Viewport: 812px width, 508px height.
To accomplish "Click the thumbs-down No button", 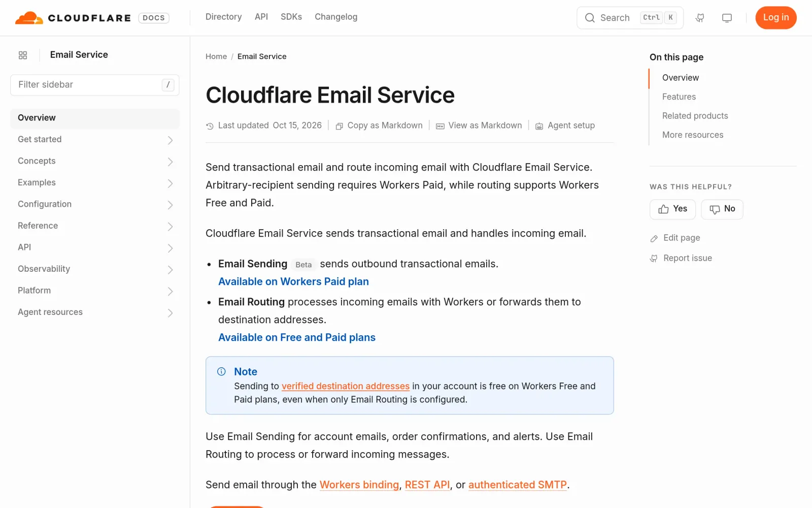I will 722,209.
